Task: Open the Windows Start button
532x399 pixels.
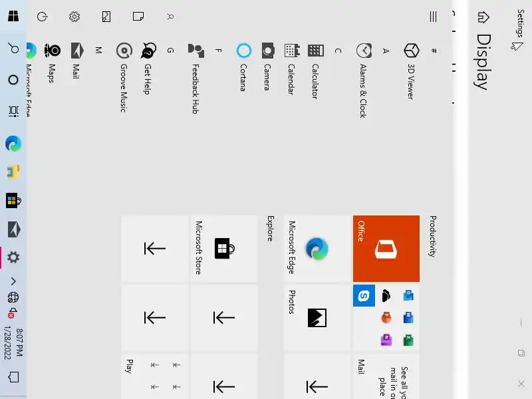Action: (13, 16)
